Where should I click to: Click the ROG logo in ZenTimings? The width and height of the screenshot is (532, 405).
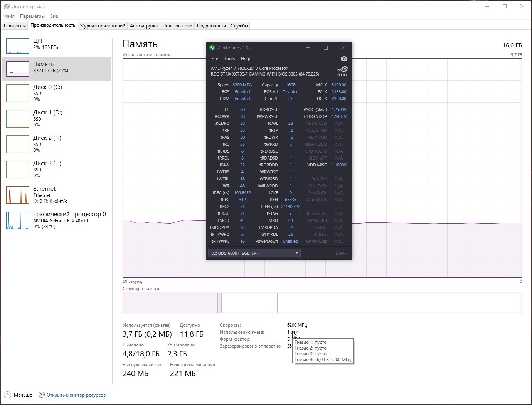coord(342,71)
